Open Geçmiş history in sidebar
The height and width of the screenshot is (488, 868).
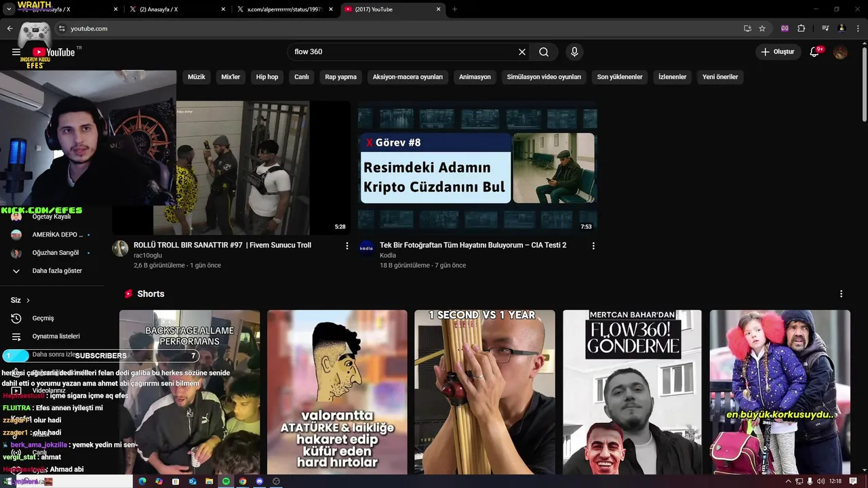[43, 318]
